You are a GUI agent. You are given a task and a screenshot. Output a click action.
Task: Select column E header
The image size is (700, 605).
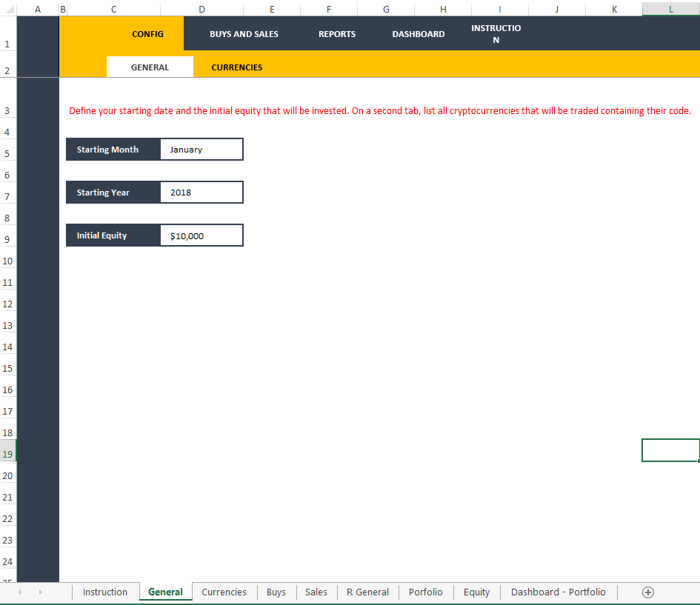coord(272,9)
